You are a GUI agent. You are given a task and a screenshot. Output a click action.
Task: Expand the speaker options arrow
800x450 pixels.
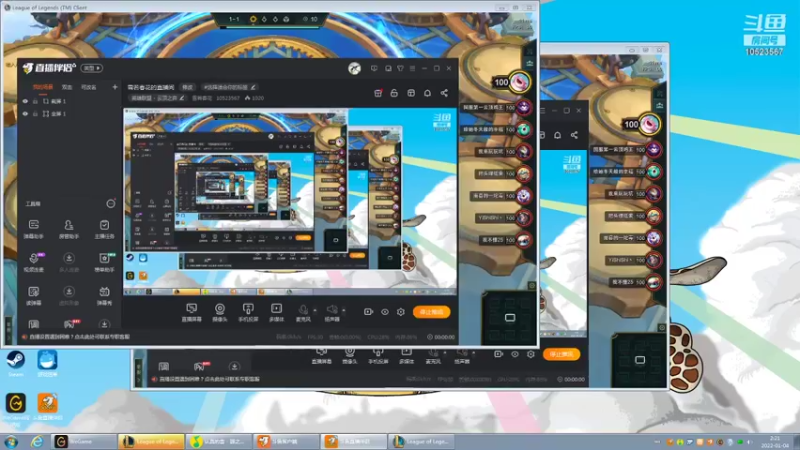point(343,310)
